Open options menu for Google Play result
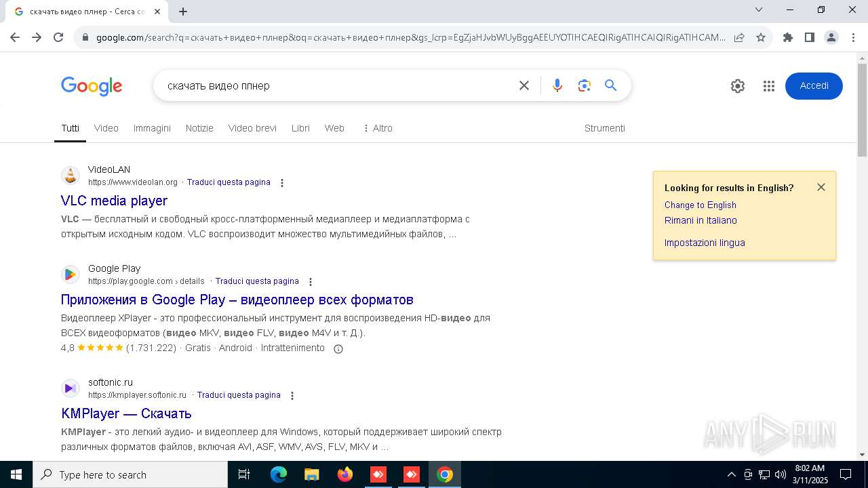The image size is (868, 488). click(311, 282)
